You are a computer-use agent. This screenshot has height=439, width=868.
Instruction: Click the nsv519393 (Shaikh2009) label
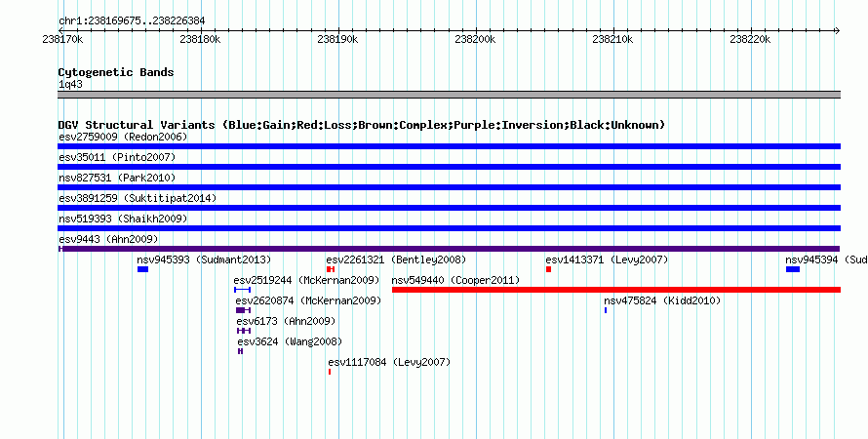[123, 219]
